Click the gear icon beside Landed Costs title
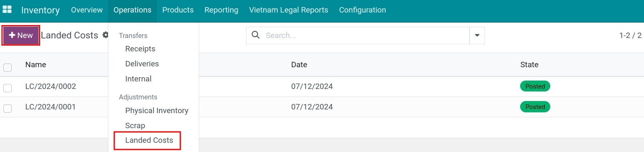 [105, 35]
